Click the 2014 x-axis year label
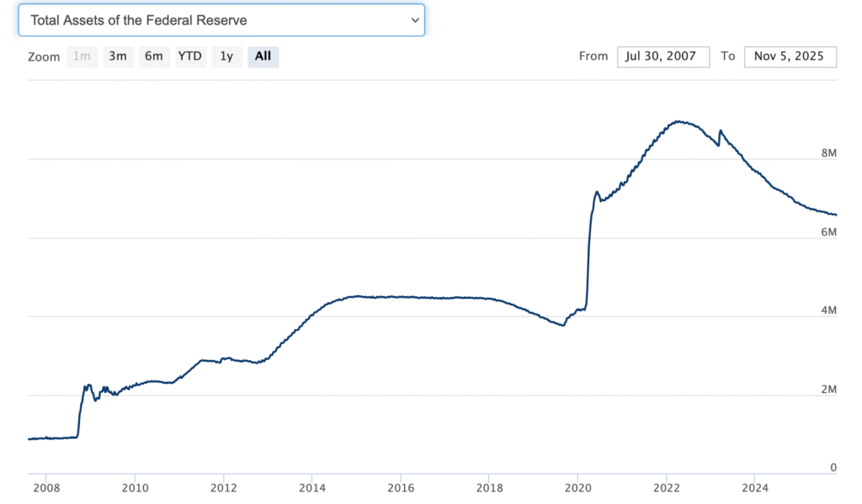 tap(311, 487)
